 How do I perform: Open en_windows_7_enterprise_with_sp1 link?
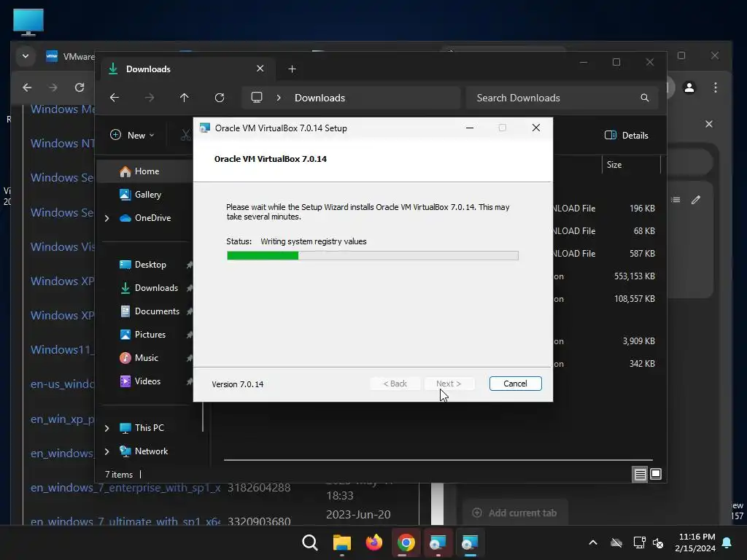coord(125,488)
